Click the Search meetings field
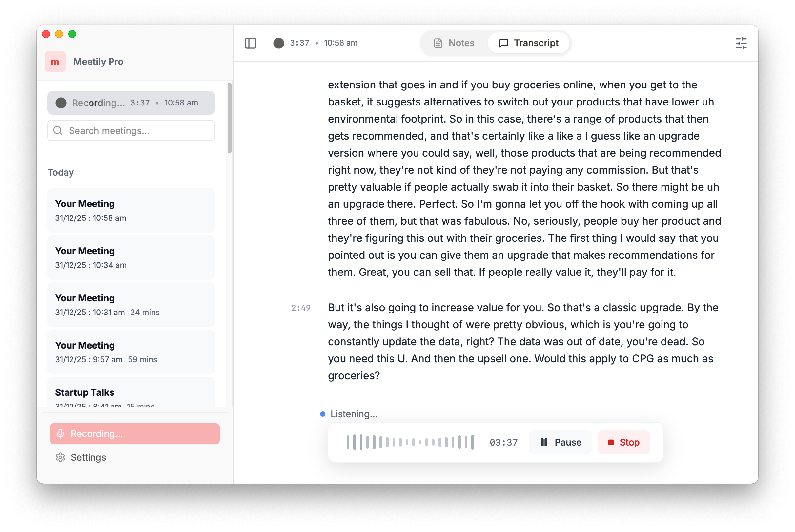Screen dimensions: 795x532 (x=131, y=131)
